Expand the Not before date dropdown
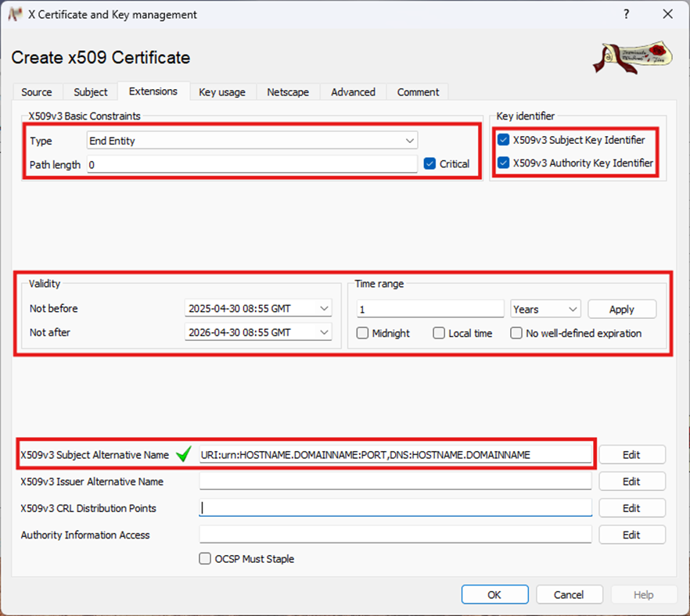Screen dimensions: 690x616 [x=325, y=309]
